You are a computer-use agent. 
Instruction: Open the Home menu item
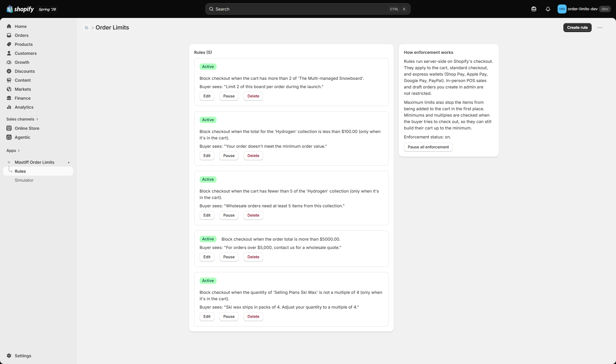(x=38, y=26)
